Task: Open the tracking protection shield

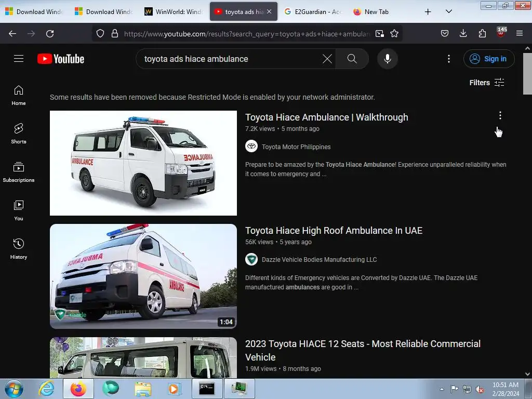Action: pos(100,33)
